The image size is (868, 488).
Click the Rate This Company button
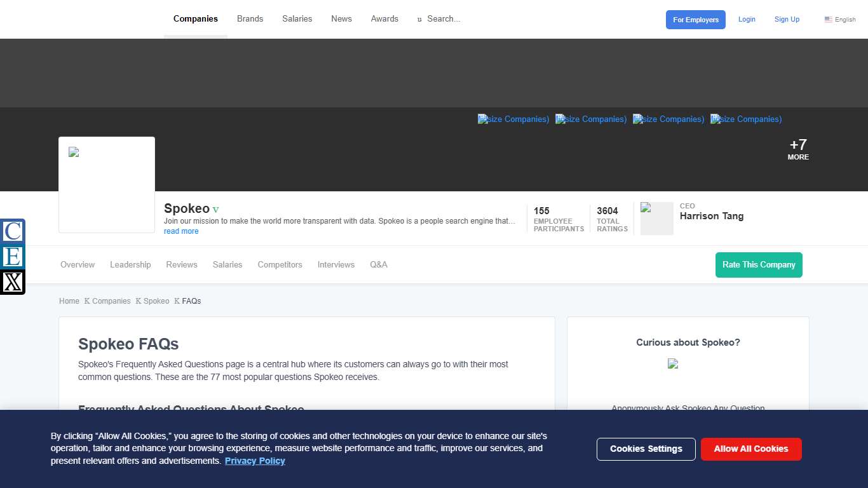(x=759, y=264)
